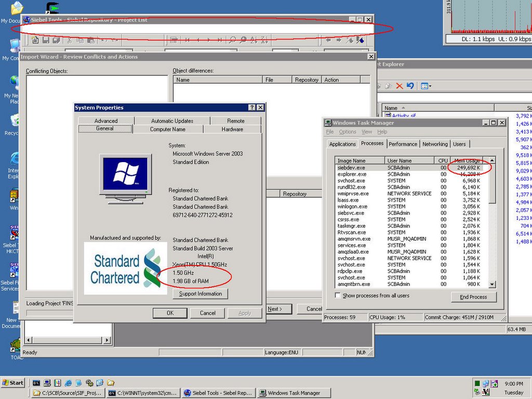
Task: Open the Automatic Updates tab
Action: pos(172,121)
